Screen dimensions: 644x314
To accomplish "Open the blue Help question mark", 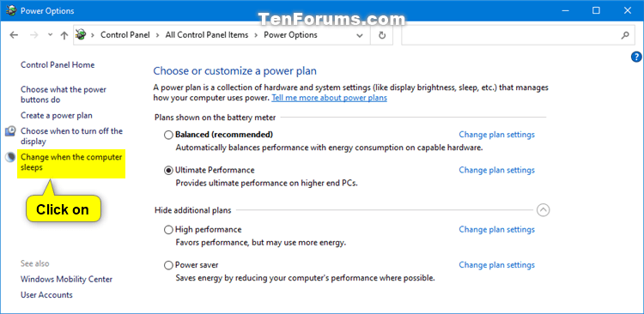I will [635, 57].
